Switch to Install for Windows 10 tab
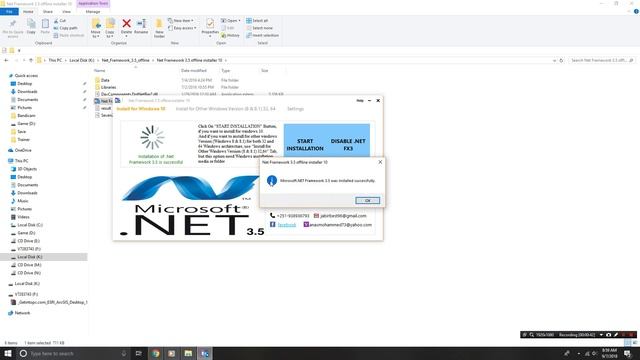The image size is (640, 360). tap(141, 109)
